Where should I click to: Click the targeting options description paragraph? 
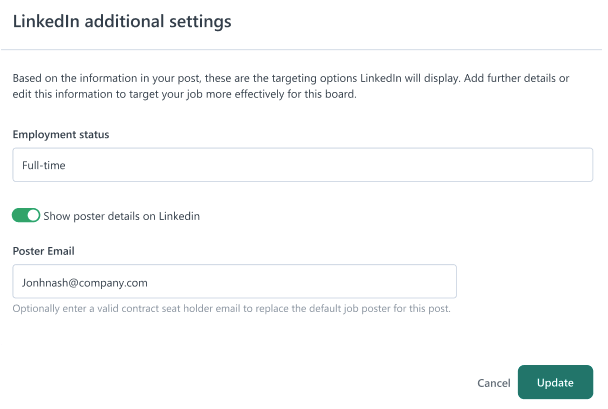(291, 86)
